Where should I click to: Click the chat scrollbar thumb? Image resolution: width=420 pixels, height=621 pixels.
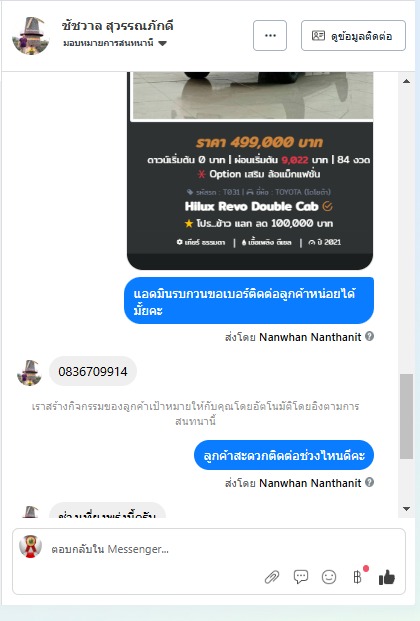click(x=406, y=416)
